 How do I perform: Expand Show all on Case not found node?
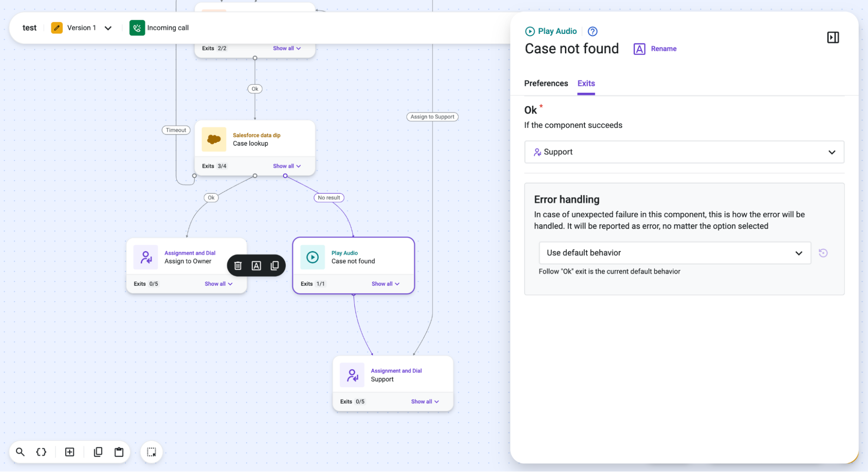pos(386,284)
